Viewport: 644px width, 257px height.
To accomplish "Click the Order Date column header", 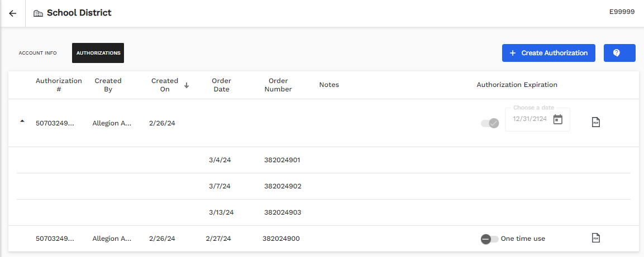I will click(221, 85).
